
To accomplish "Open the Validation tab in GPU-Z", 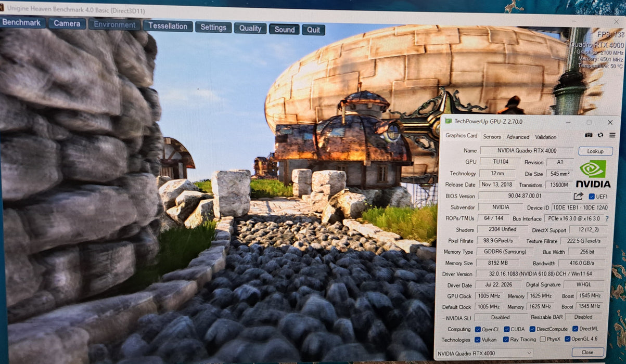I will (546, 137).
